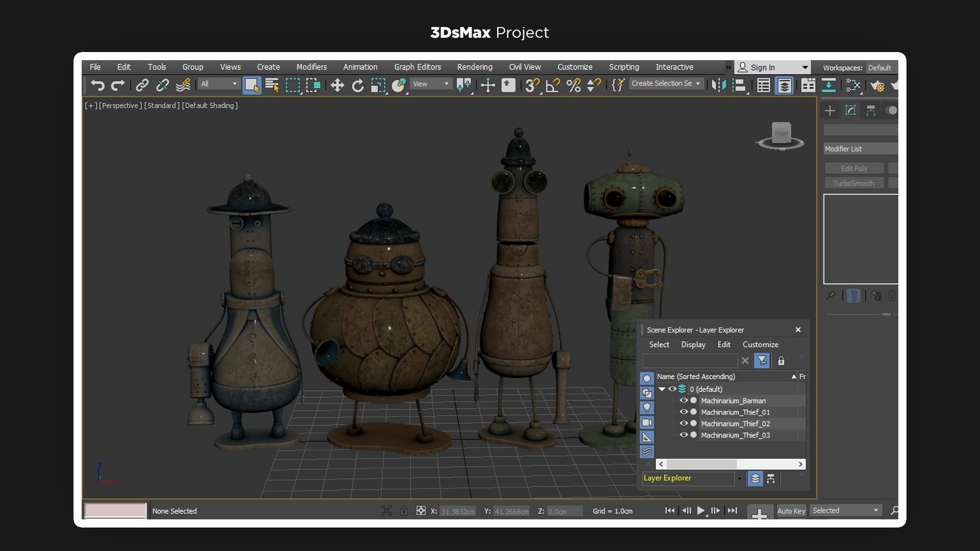The width and height of the screenshot is (980, 551).
Task: Click the Edit Poly button
Action: (x=854, y=168)
